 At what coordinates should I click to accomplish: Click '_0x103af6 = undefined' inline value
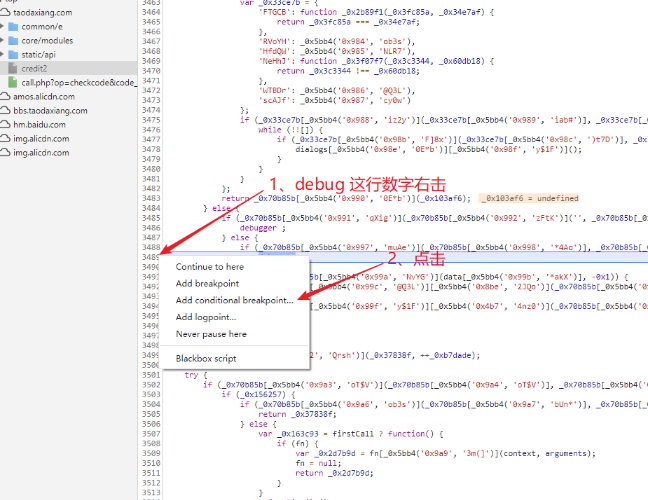(x=529, y=198)
